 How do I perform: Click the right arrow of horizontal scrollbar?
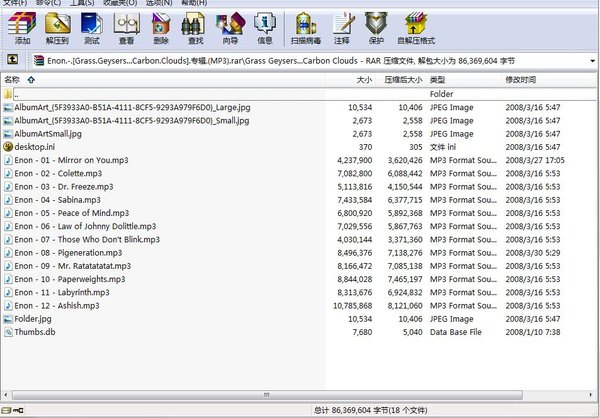tap(591, 395)
